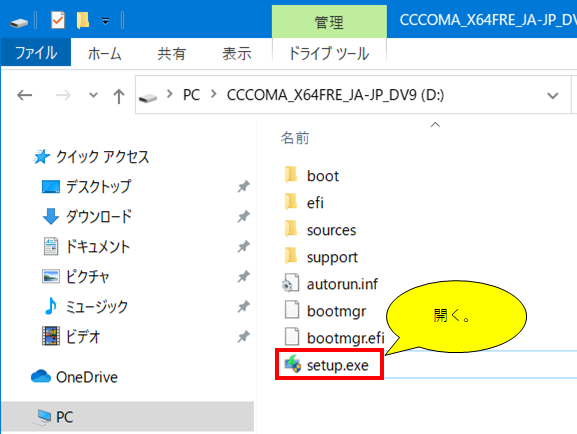Image resolution: width=577 pixels, height=434 pixels.
Task: Go up one folder level arrow
Action: point(118,96)
